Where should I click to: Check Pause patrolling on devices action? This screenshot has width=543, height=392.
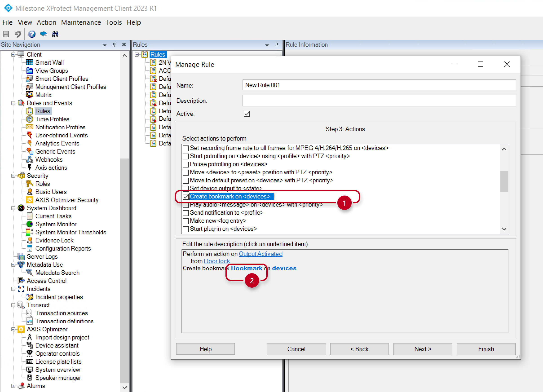click(185, 164)
